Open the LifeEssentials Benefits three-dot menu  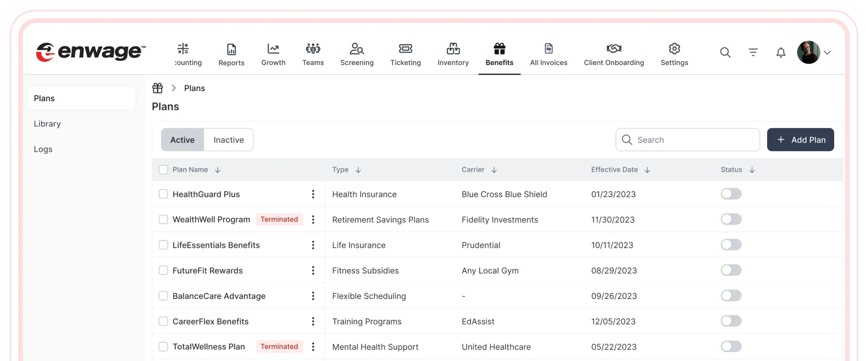(313, 245)
